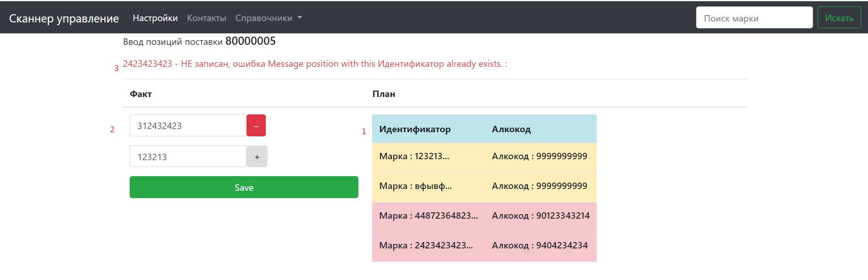The width and height of the screenshot is (868, 280).
Task: Go to the Контакты page
Action: pos(206,18)
